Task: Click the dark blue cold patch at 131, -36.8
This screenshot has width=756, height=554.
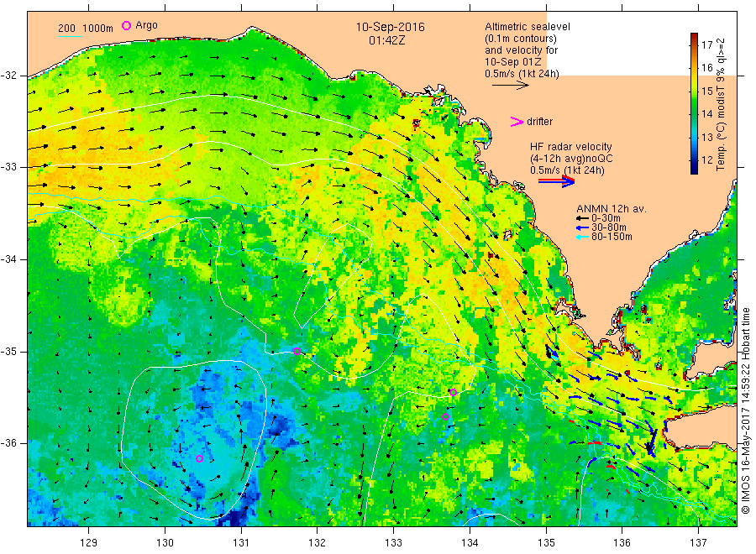Action: pyautogui.click(x=237, y=517)
